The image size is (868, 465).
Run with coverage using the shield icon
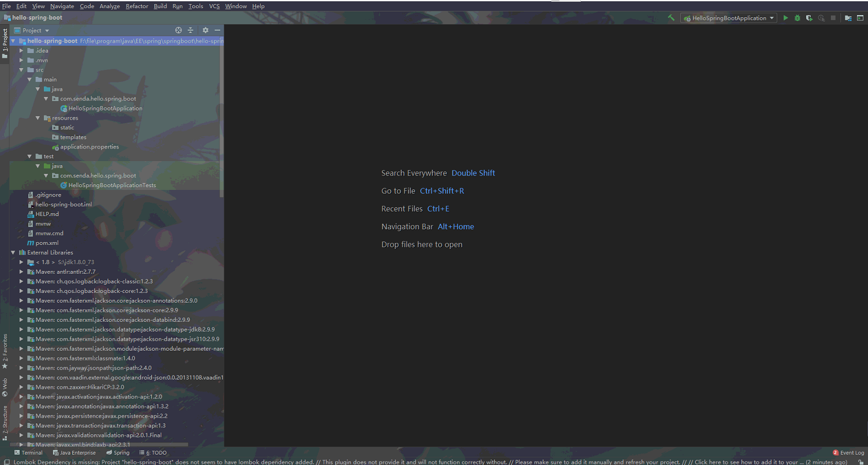point(809,18)
